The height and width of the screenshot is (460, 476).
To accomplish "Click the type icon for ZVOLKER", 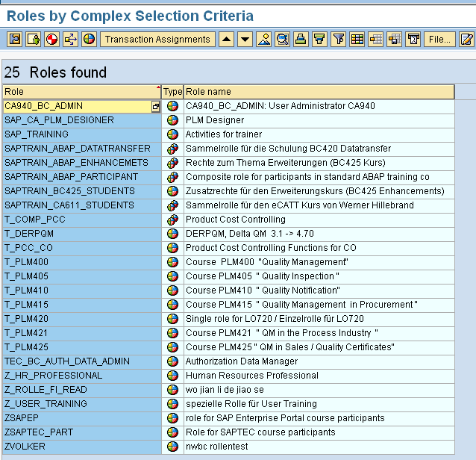I will click(x=172, y=447).
